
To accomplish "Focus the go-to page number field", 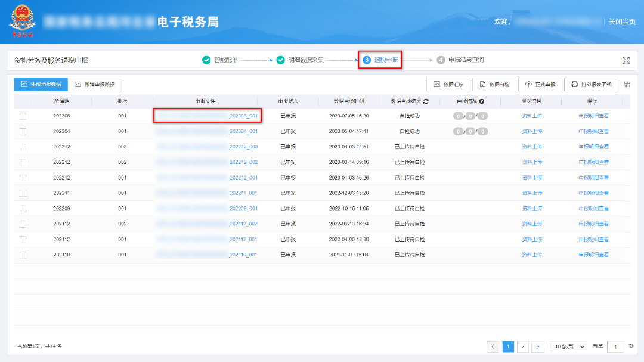I will [615, 347].
